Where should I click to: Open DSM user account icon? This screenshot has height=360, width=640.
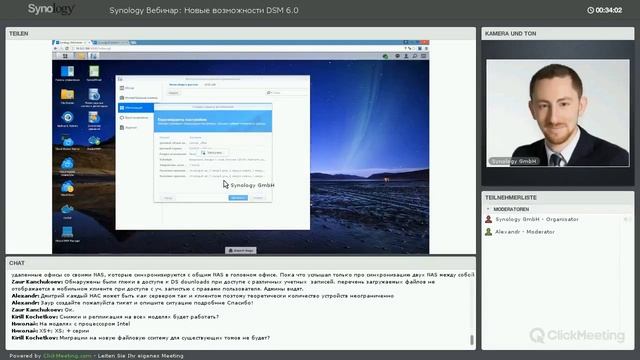(406, 56)
